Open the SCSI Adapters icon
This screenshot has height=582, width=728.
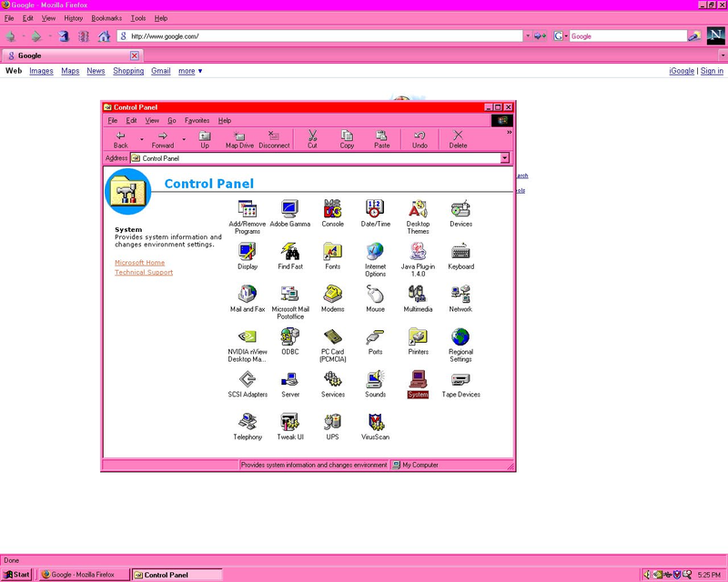[x=247, y=385]
